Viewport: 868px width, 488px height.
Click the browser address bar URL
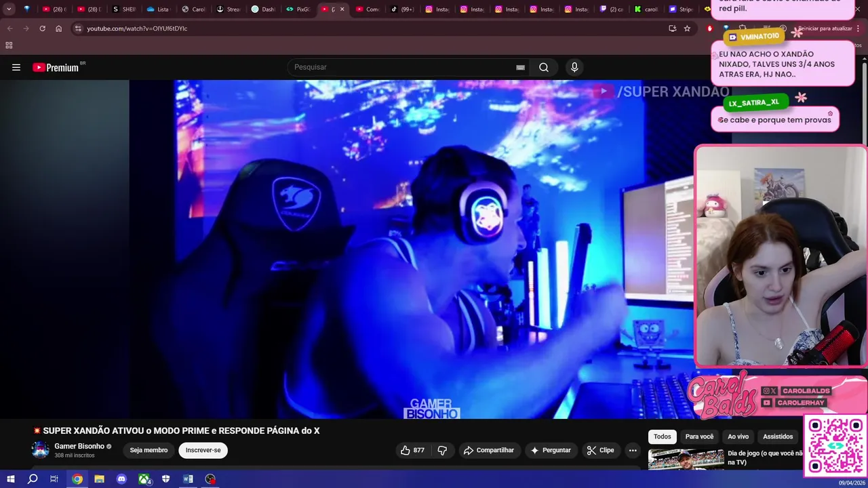pyautogui.click(x=137, y=28)
